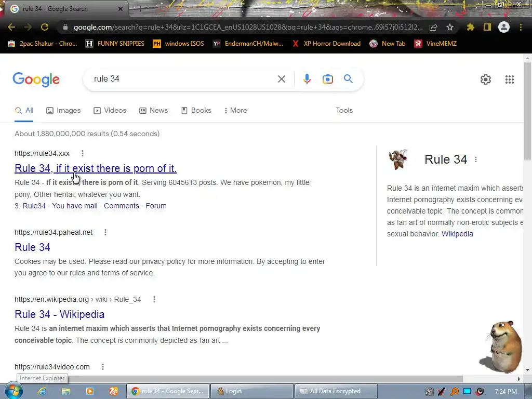Image resolution: width=532 pixels, height=399 pixels.
Task: Switch to the News tab
Action: (x=153, y=111)
